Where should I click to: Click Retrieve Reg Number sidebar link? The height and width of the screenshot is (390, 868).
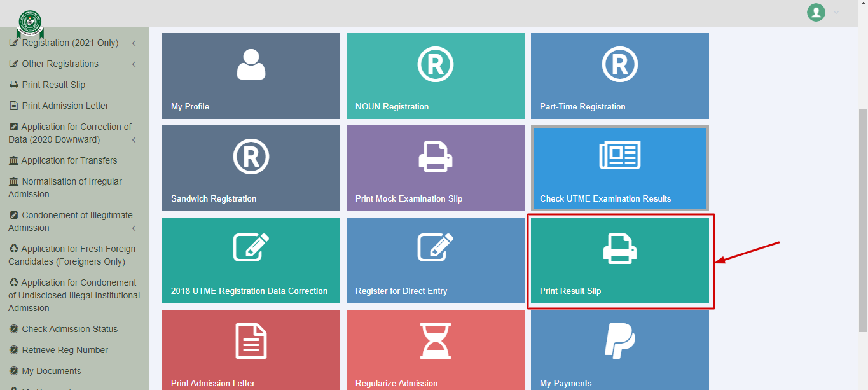(65, 350)
